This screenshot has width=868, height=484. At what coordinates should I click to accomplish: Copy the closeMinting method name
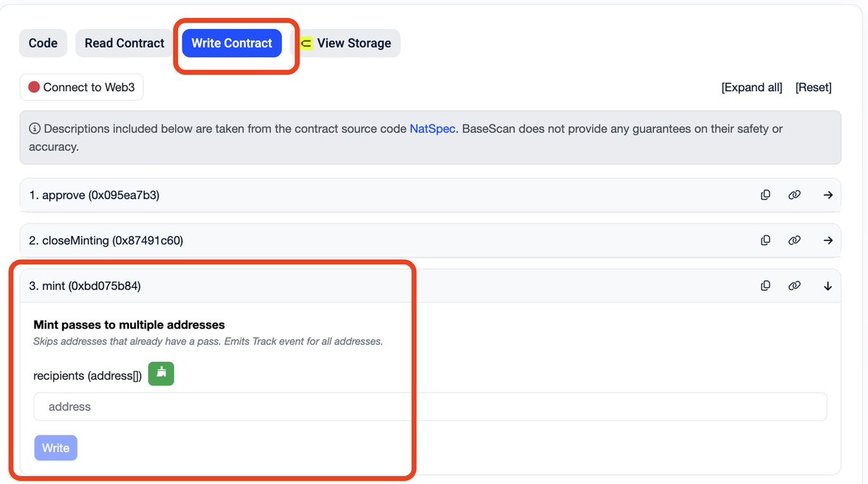coord(765,240)
